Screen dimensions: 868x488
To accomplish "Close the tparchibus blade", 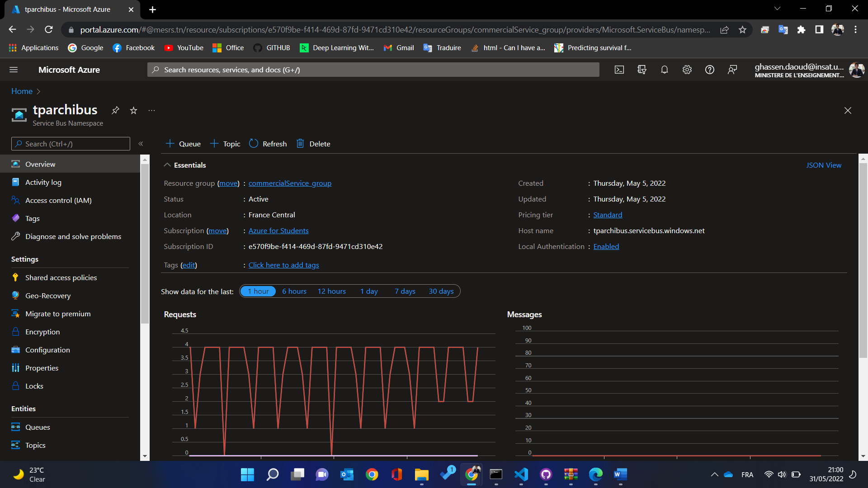I will (848, 111).
